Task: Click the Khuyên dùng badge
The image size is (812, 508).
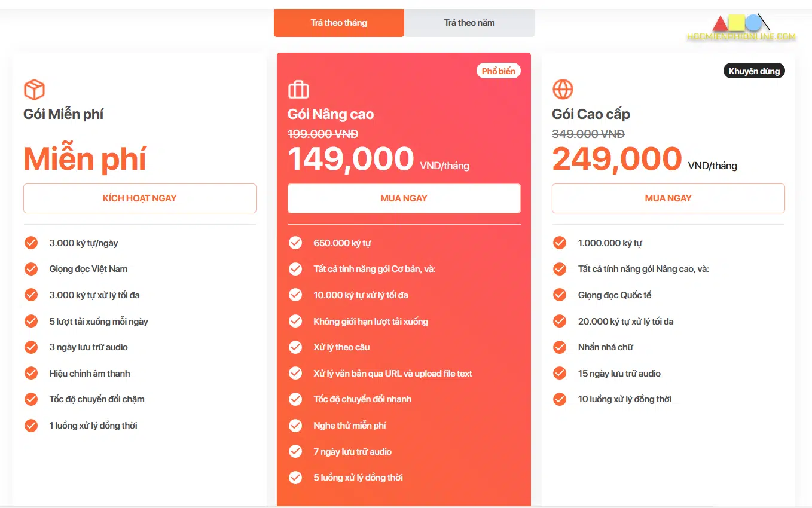Action: point(754,71)
